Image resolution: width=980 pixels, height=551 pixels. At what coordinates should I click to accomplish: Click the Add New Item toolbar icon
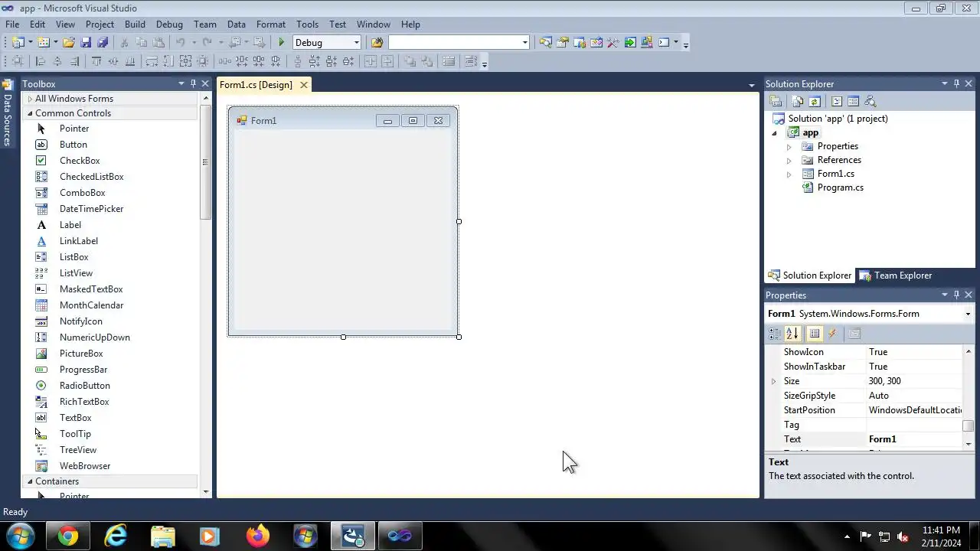point(43,43)
